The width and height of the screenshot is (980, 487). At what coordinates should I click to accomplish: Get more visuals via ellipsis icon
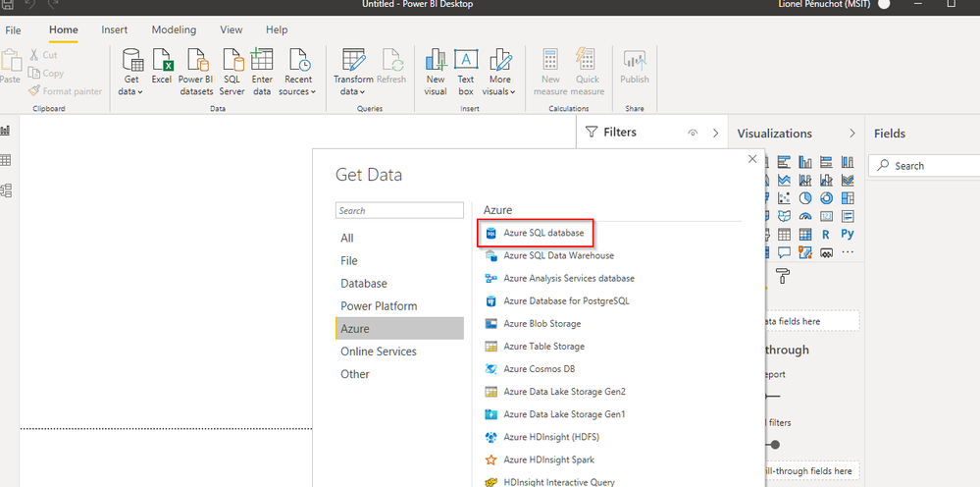point(848,252)
